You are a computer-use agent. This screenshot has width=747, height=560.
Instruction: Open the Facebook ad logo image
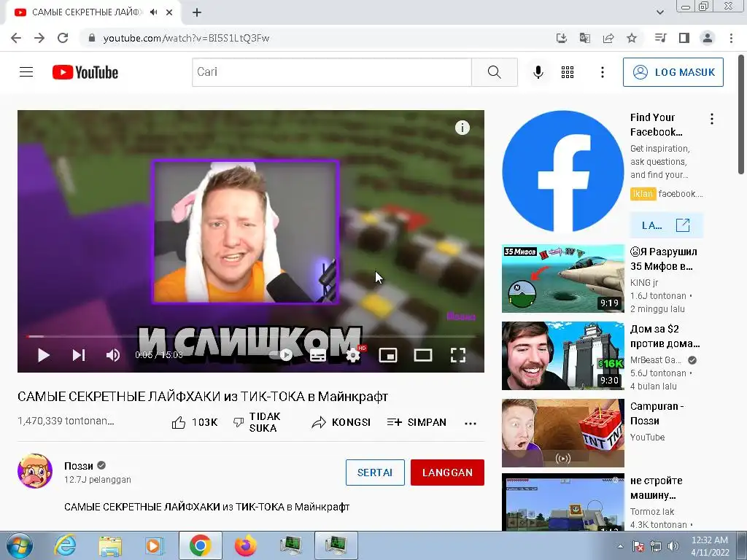562,171
